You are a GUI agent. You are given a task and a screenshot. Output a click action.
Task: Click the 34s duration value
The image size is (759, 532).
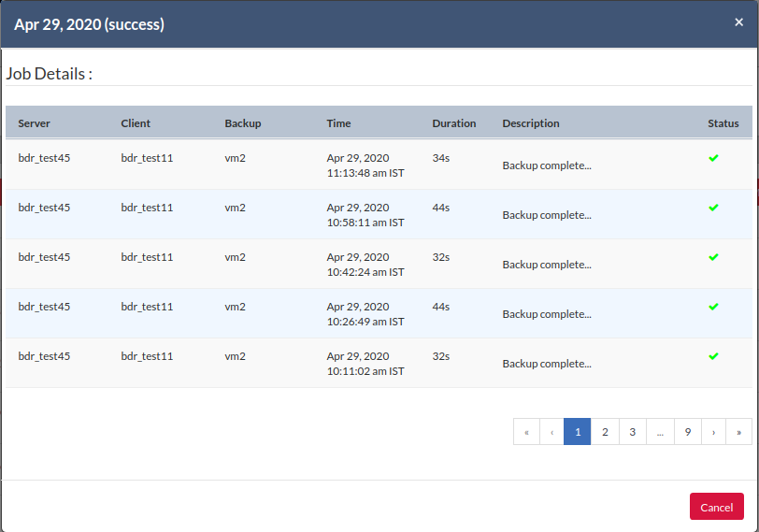point(441,158)
